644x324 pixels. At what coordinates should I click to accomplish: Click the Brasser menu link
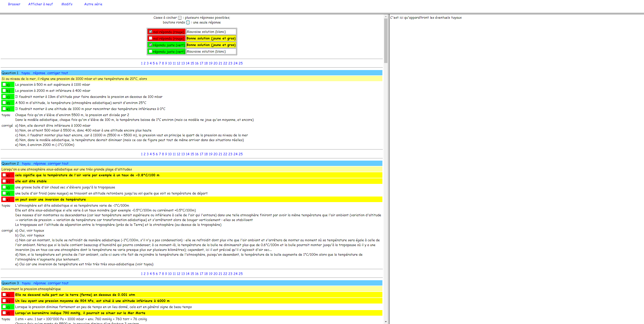click(14, 4)
